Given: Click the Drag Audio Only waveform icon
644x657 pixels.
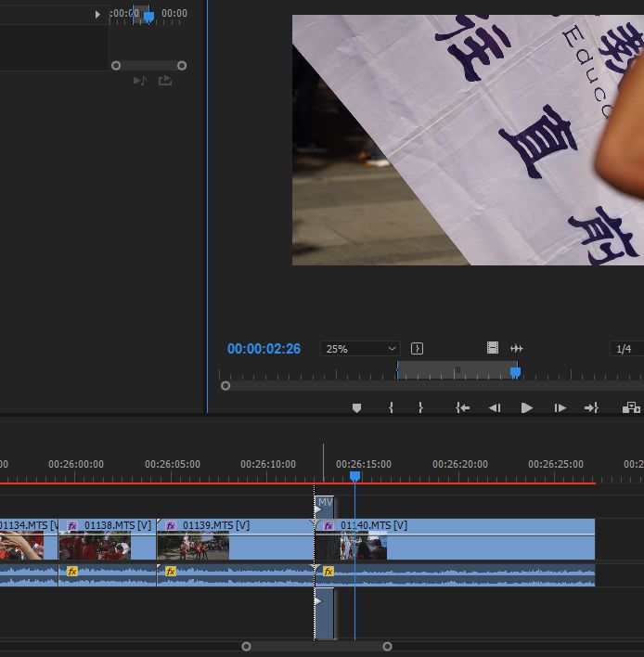Looking at the screenshot, I should click(x=516, y=348).
